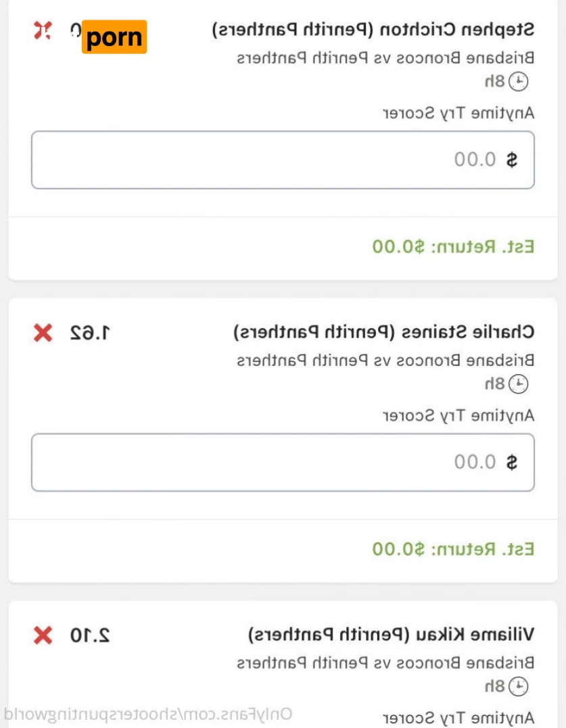
Task: Click clock icon in Viliame Kikau card
Action: pos(519,686)
